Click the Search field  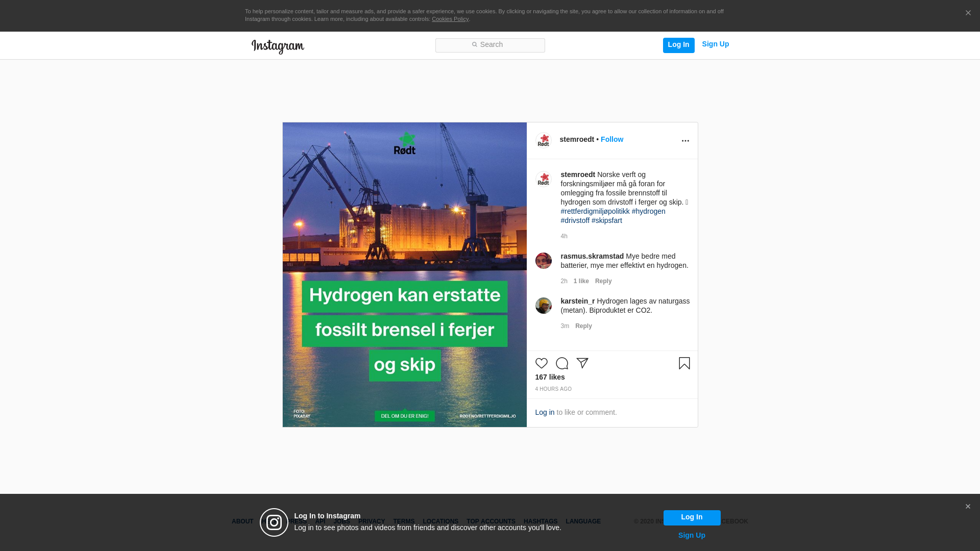coord(490,45)
